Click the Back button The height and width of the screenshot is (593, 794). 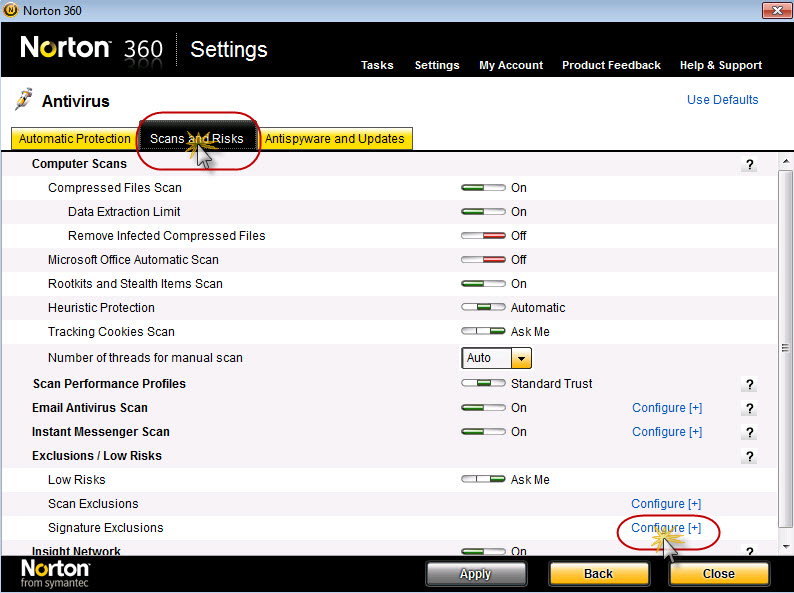coord(599,574)
